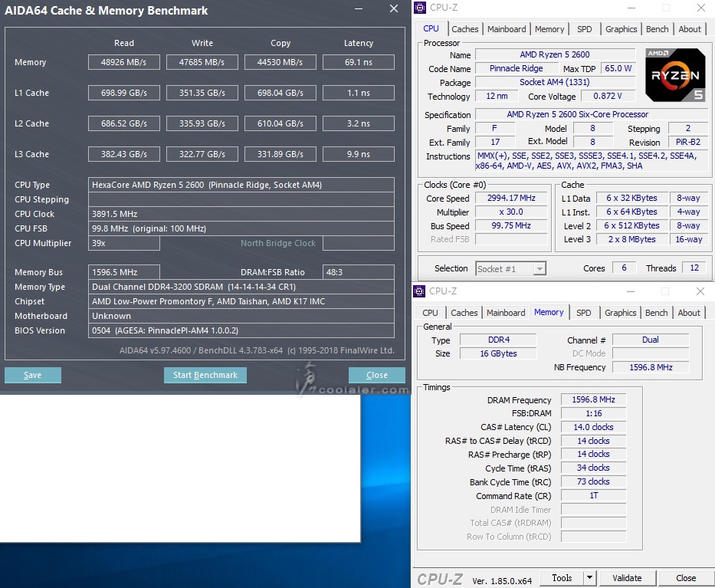Click the CPU Type field in AIDA64
The width and height of the screenshot is (715, 588).
(x=241, y=185)
